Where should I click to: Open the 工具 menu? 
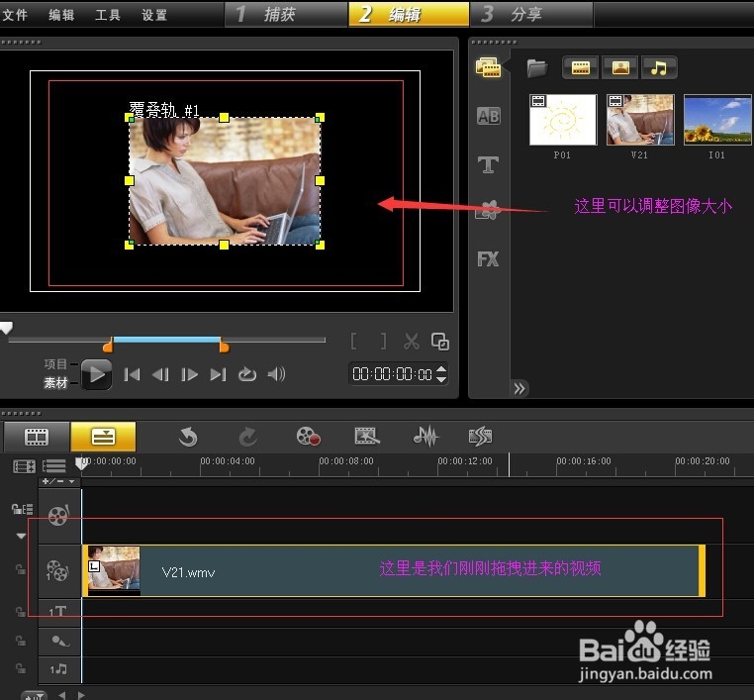point(108,15)
